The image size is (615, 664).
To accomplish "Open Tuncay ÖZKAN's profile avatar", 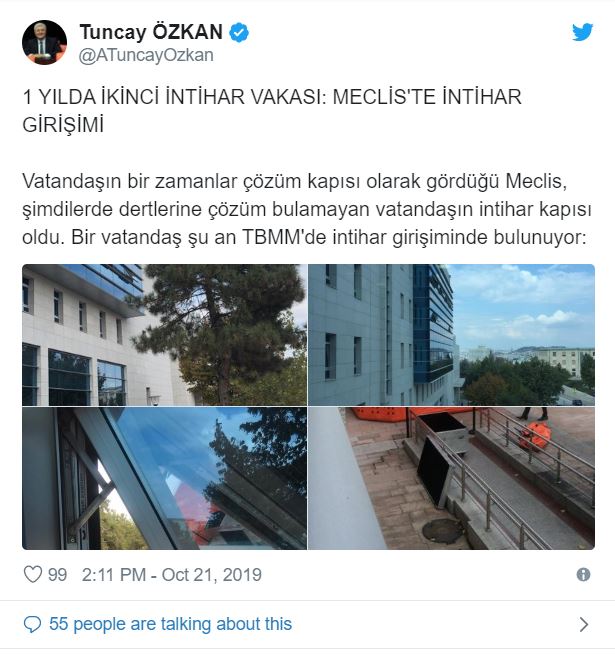I will [x=44, y=42].
